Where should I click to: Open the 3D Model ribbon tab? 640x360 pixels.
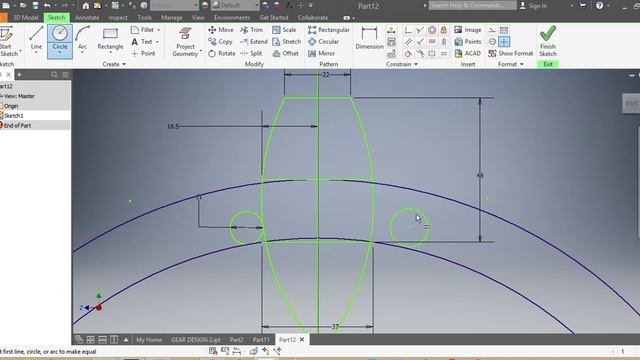coord(26,18)
